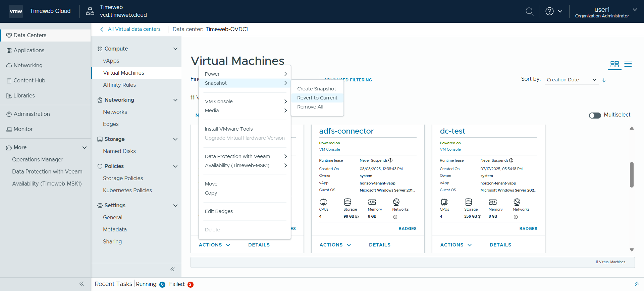The image size is (644, 291).
Task: Switch to list view icon
Action: (628, 64)
